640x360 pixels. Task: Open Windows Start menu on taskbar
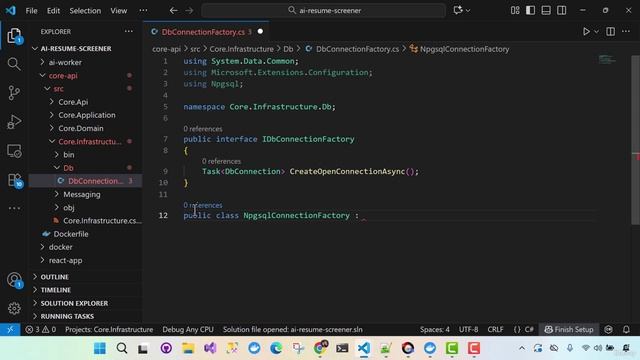pyautogui.click(x=100, y=348)
